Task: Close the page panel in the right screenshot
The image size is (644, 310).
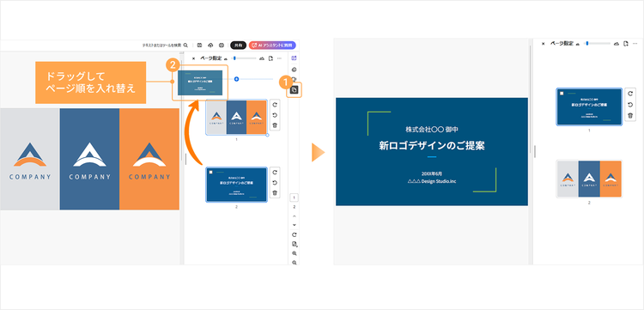Action: (543, 44)
